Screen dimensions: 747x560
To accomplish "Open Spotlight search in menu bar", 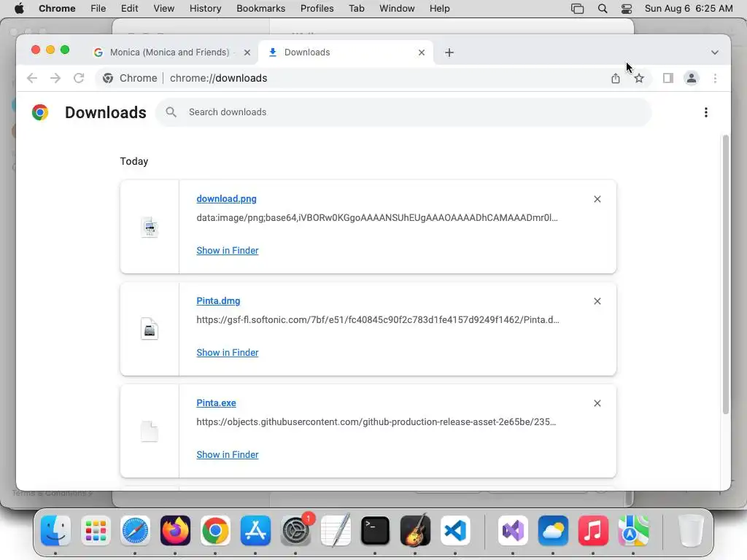I will pos(602,9).
